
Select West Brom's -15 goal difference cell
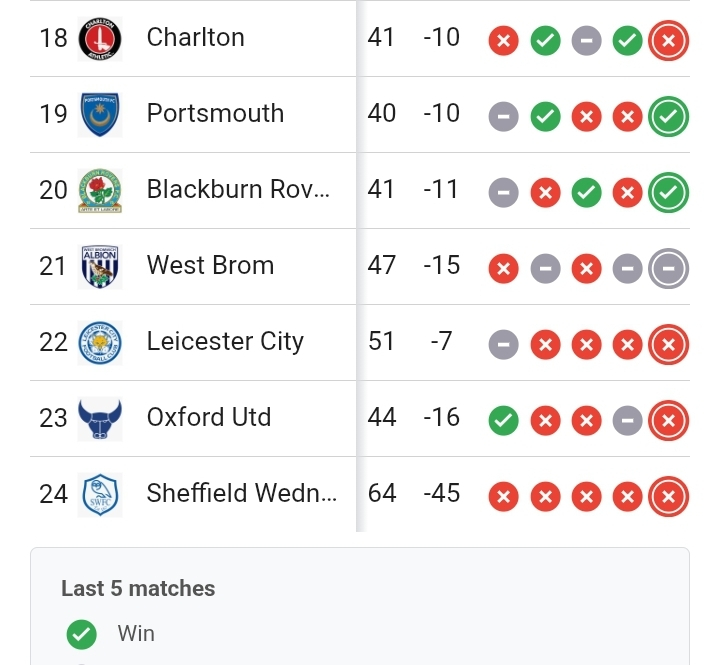[441, 265]
